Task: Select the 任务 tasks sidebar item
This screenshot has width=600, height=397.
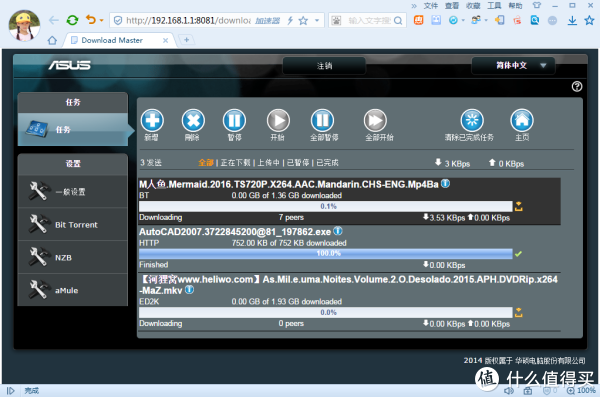Action: click(x=73, y=129)
